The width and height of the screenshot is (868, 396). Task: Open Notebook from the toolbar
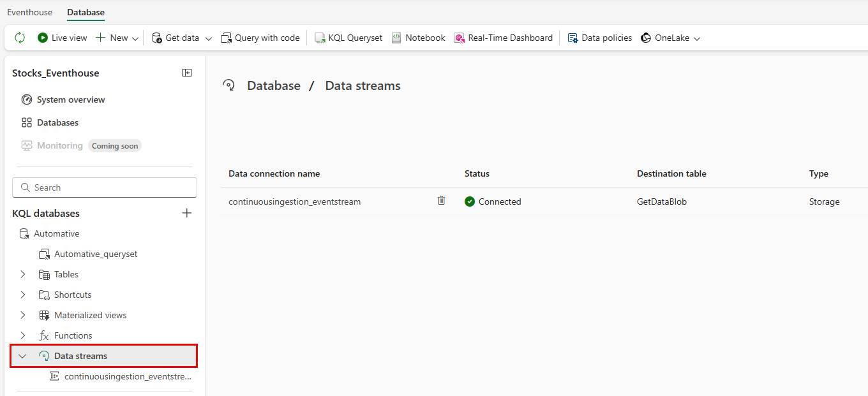coord(418,38)
